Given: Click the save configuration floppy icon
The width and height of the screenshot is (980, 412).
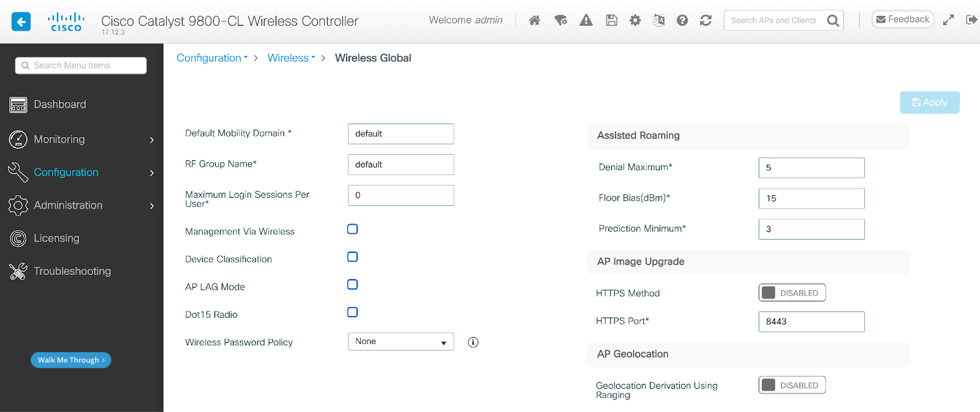Looking at the screenshot, I should pyautogui.click(x=611, y=20).
